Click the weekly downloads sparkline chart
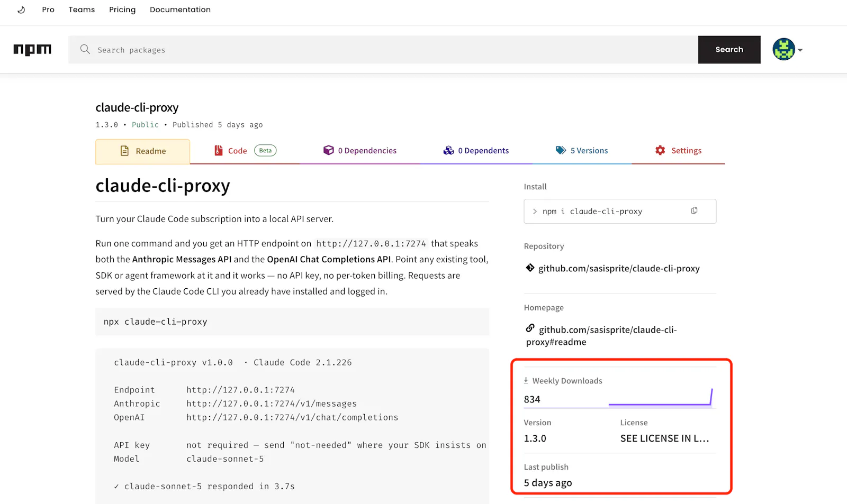 coord(661,397)
